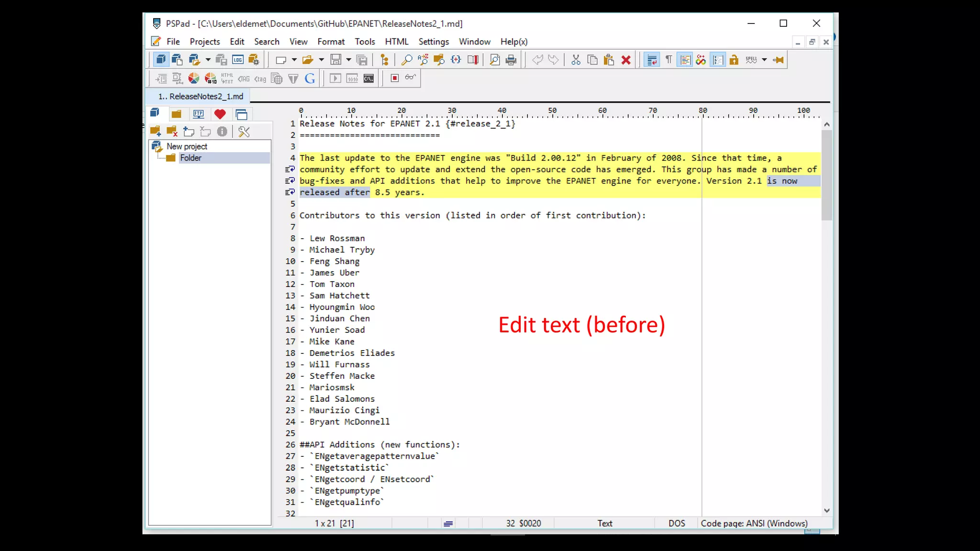The image size is (980, 551).
Task: Click the bookmark book icon
Action: pyautogui.click(x=473, y=60)
